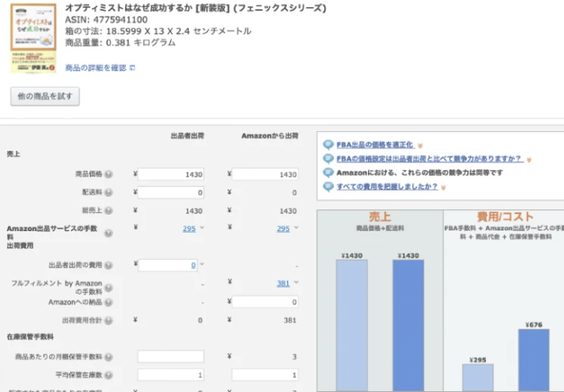
Task: Click help icon next to 出品者出荷の費用
Action: 109,265
